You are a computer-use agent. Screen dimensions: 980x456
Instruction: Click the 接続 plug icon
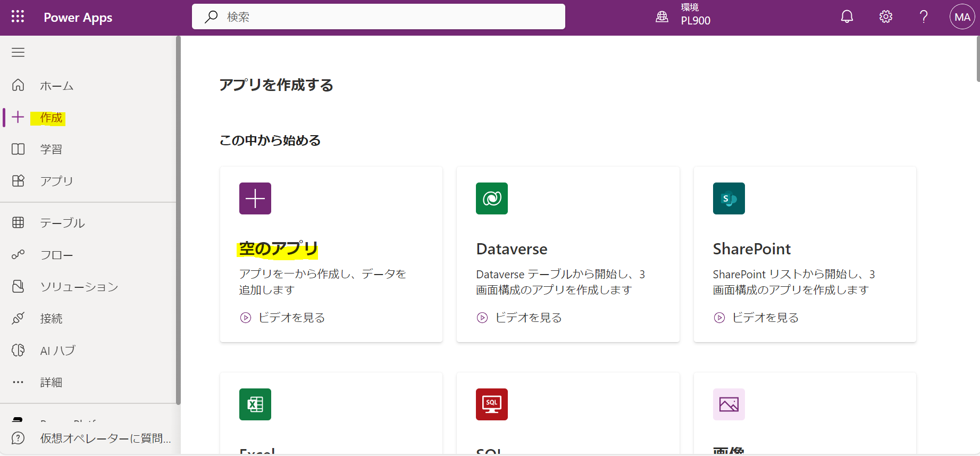(x=18, y=318)
